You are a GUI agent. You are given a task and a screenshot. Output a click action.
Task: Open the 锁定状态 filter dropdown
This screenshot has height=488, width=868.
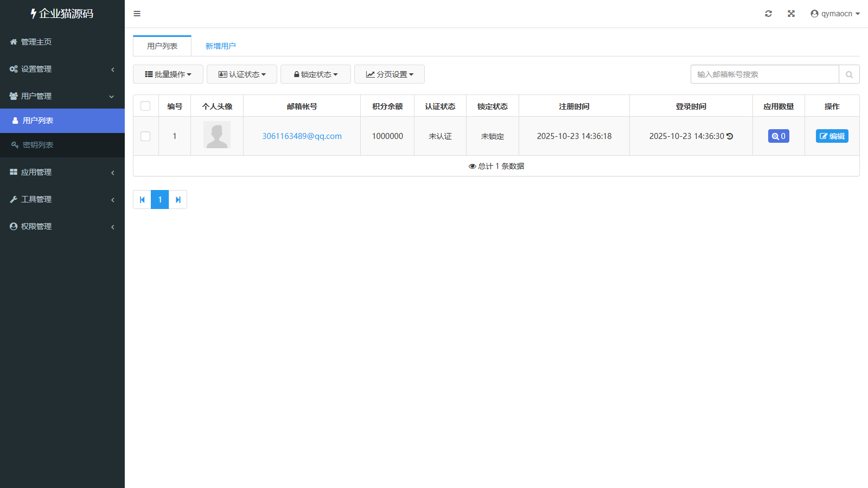pyautogui.click(x=316, y=74)
